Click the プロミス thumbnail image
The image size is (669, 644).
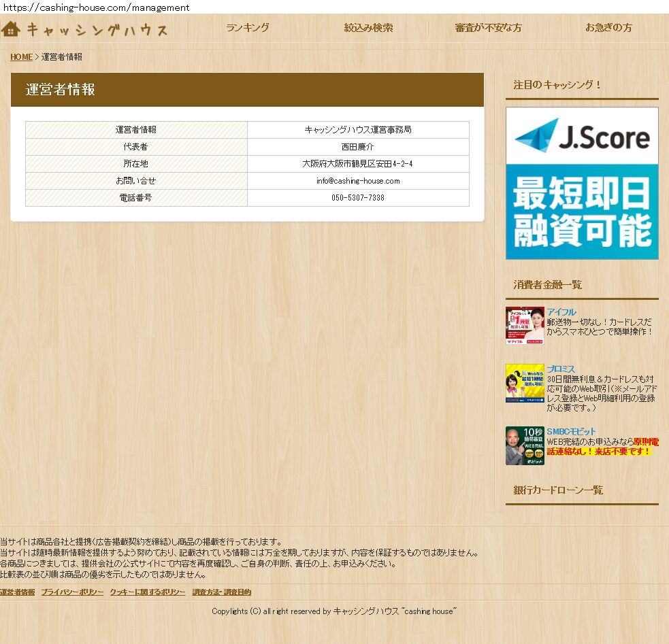pyautogui.click(x=525, y=383)
